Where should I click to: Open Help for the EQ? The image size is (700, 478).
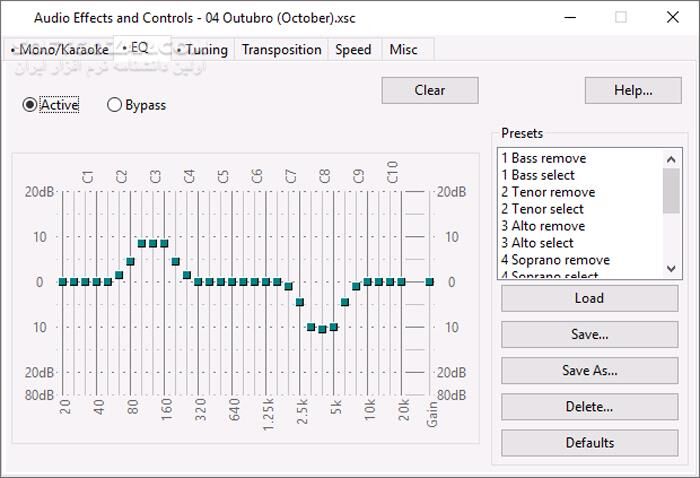[632, 90]
